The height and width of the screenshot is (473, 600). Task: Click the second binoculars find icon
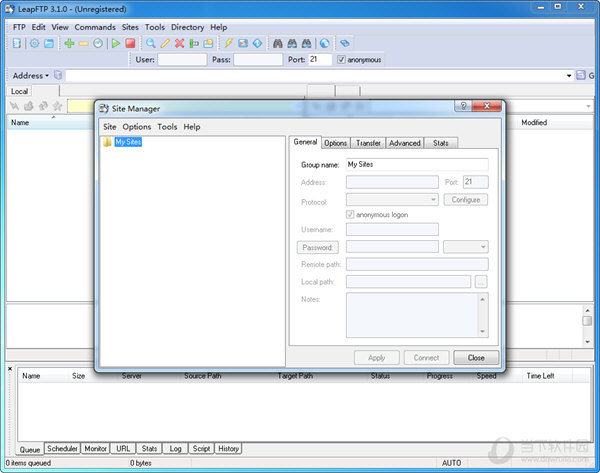point(292,43)
